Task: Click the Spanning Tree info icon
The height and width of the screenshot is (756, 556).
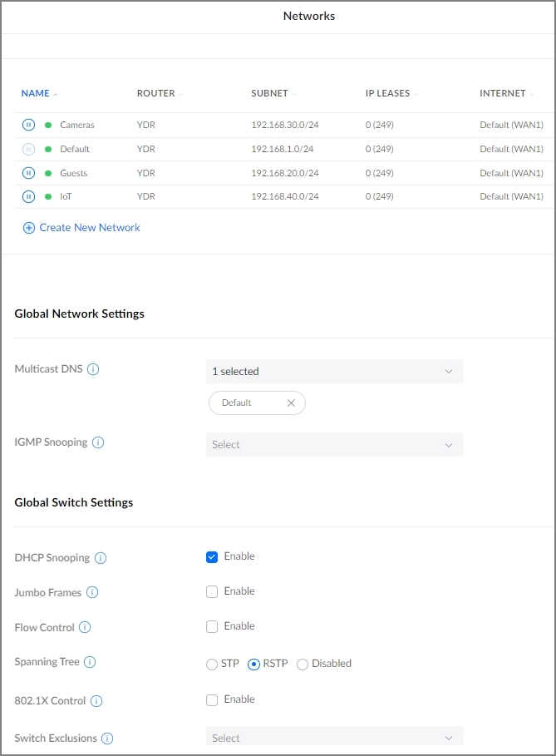Action: click(x=90, y=662)
